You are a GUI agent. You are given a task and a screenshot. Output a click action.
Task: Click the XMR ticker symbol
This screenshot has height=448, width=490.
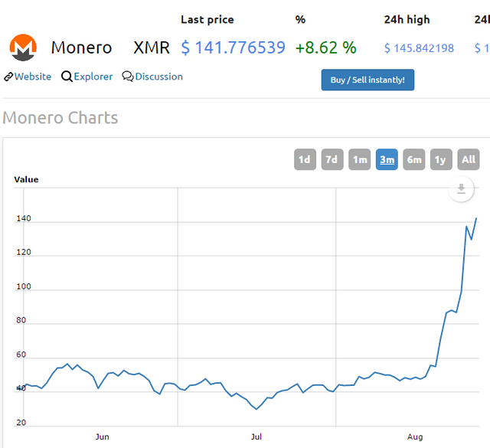coord(152,47)
